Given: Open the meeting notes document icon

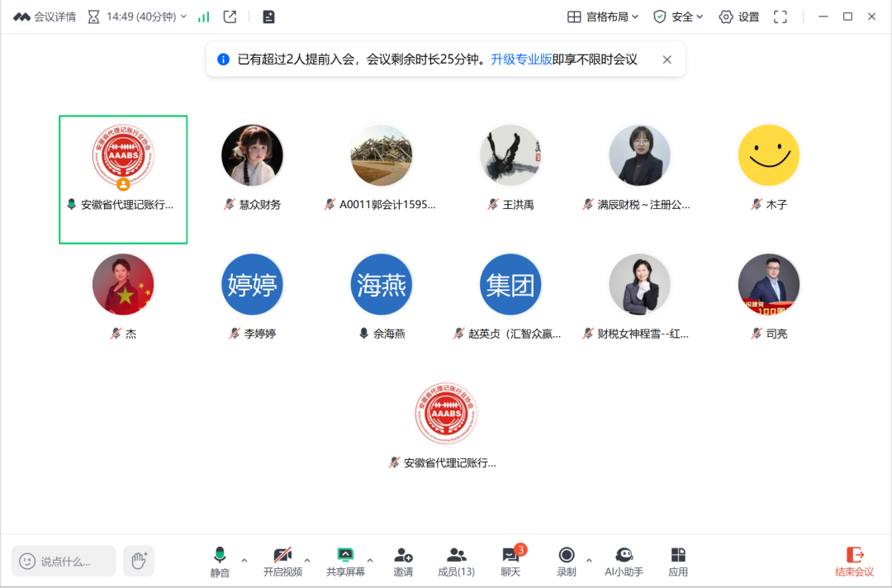Looking at the screenshot, I should (x=267, y=16).
